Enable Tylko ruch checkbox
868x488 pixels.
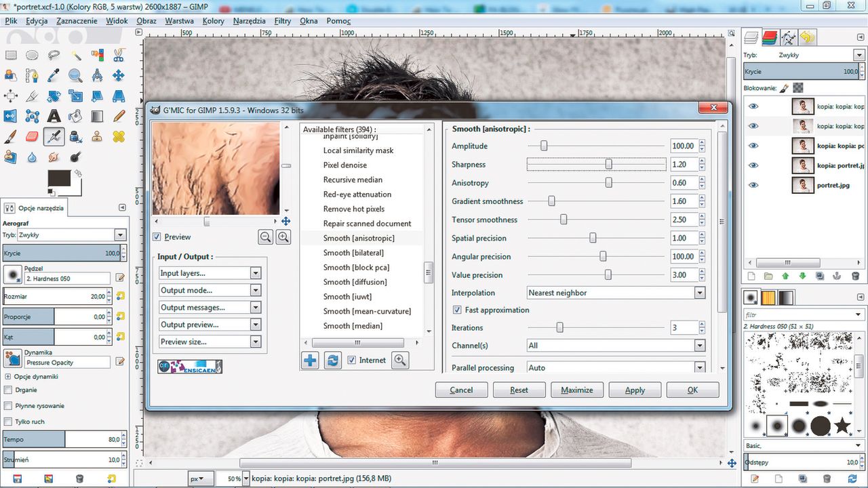(x=8, y=422)
